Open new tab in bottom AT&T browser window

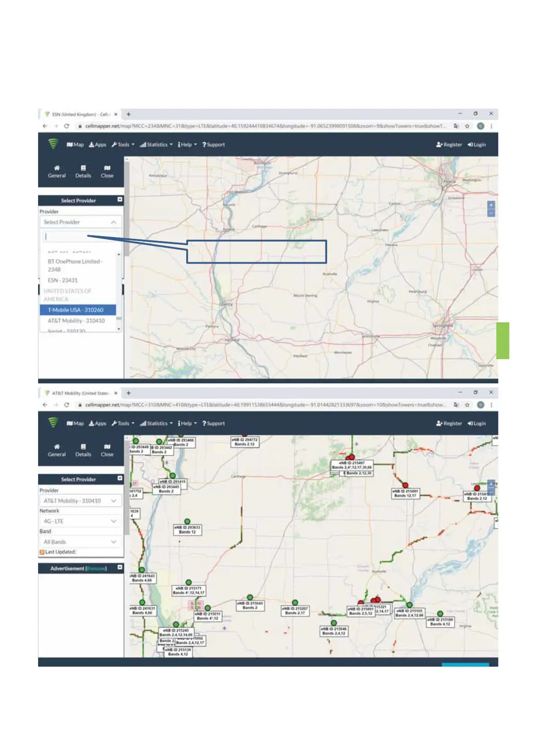tap(128, 393)
